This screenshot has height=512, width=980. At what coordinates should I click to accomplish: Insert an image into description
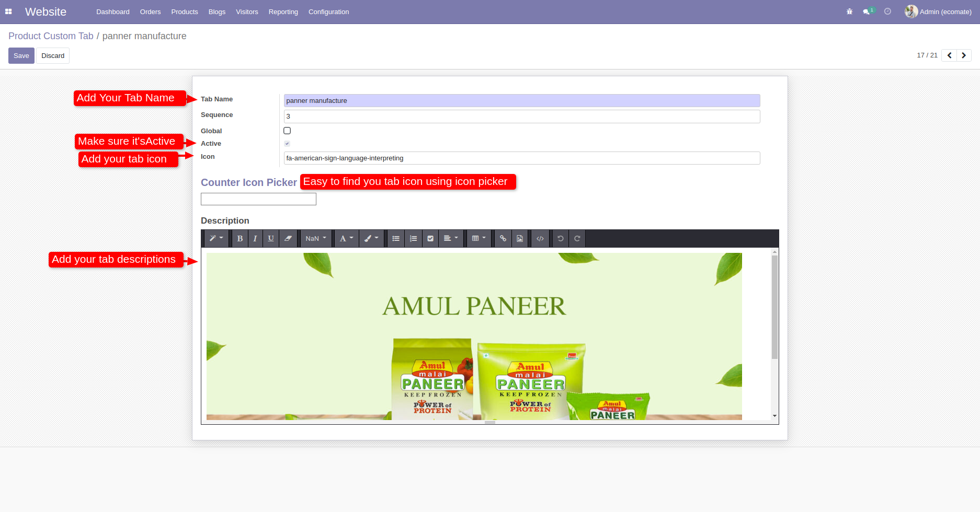pos(520,239)
